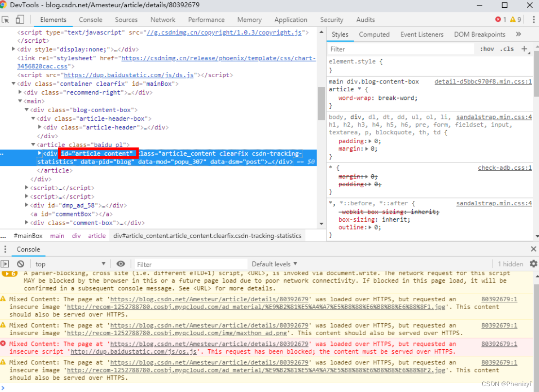Clear the console with the ban icon
The height and width of the screenshot is (392, 539).
(x=20, y=264)
